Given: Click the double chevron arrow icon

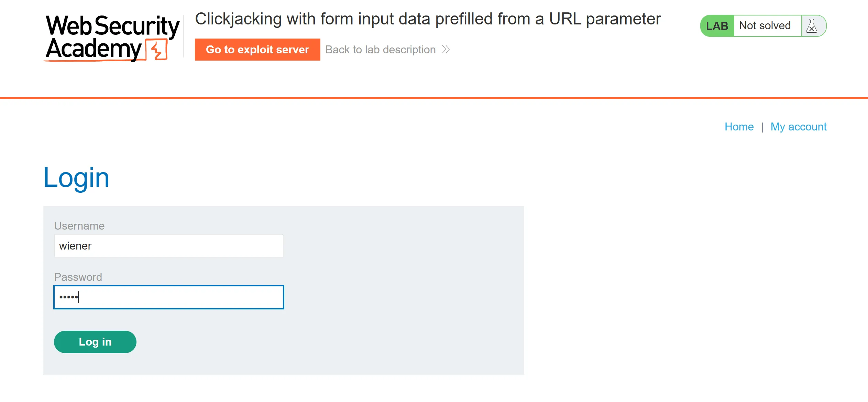Looking at the screenshot, I should click(x=446, y=50).
